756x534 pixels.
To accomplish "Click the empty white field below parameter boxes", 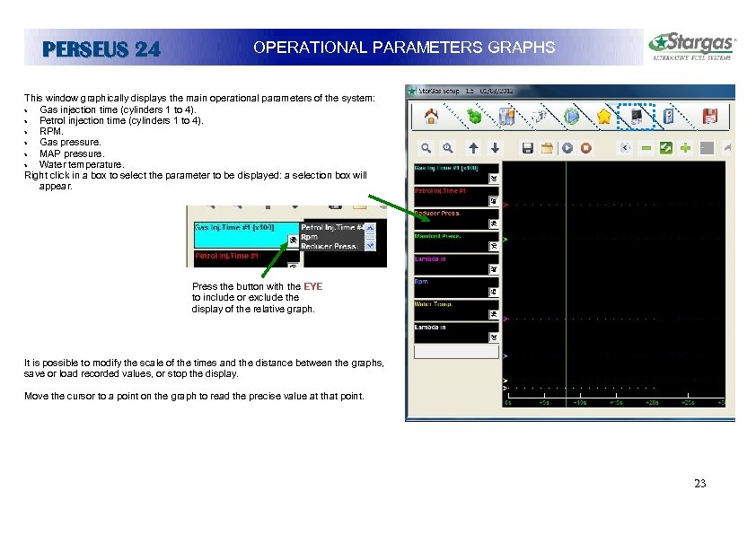I will click(x=456, y=352).
